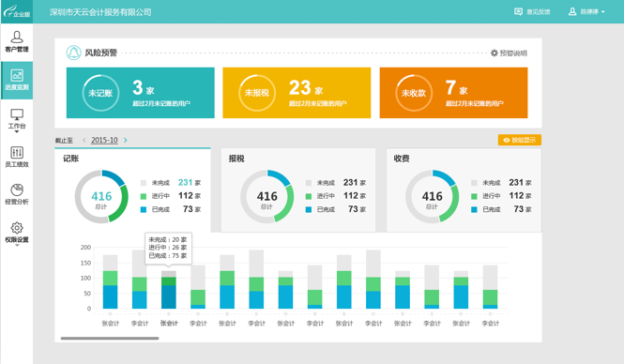
Task: Click the 112 value in 报税 panel
Action: 351,196
